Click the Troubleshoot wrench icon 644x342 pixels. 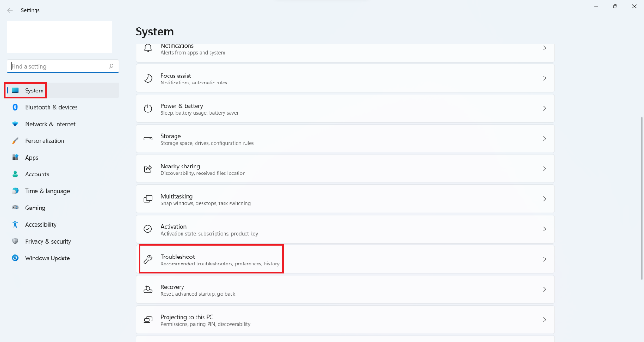[148, 259]
